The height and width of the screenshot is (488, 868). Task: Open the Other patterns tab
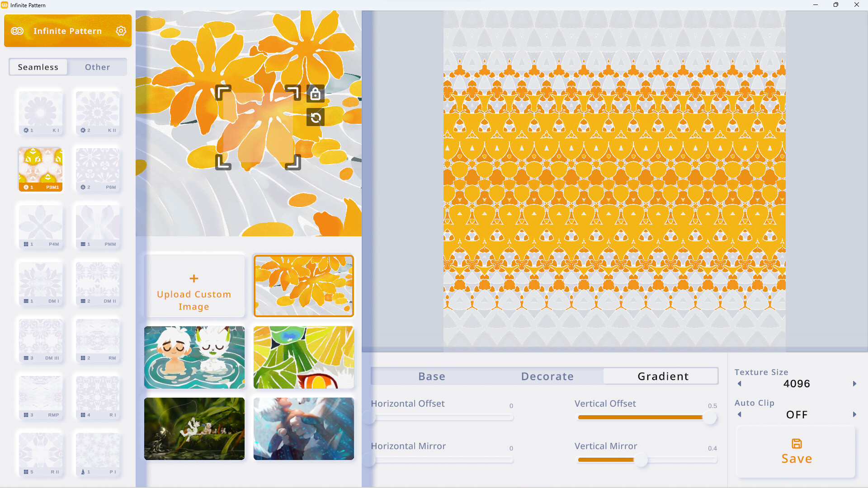[x=97, y=66]
